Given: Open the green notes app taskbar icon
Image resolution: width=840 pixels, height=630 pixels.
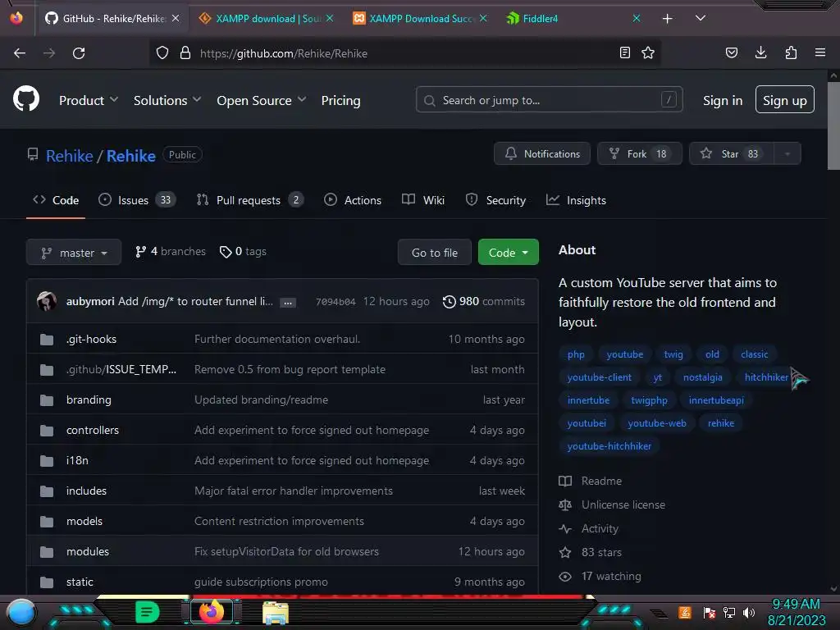Looking at the screenshot, I should (x=148, y=612).
